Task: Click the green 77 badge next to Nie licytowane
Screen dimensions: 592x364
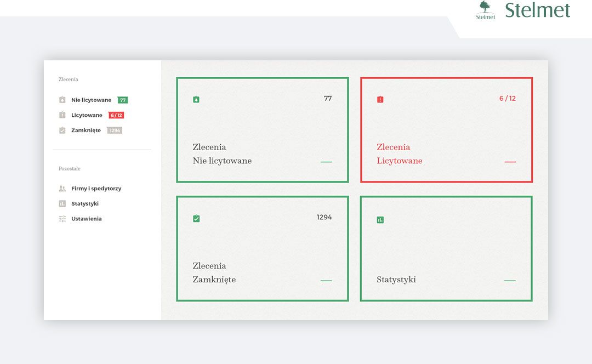Action: (123, 100)
